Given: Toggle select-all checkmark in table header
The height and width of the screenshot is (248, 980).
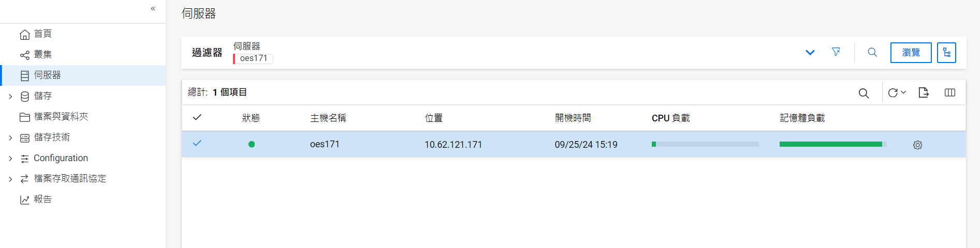Looking at the screenshot, I should tap(197, 118).
